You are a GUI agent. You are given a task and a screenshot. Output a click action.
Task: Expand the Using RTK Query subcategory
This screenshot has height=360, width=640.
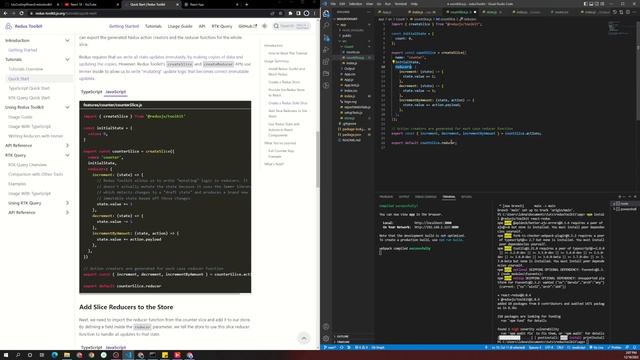pos(67,203)
